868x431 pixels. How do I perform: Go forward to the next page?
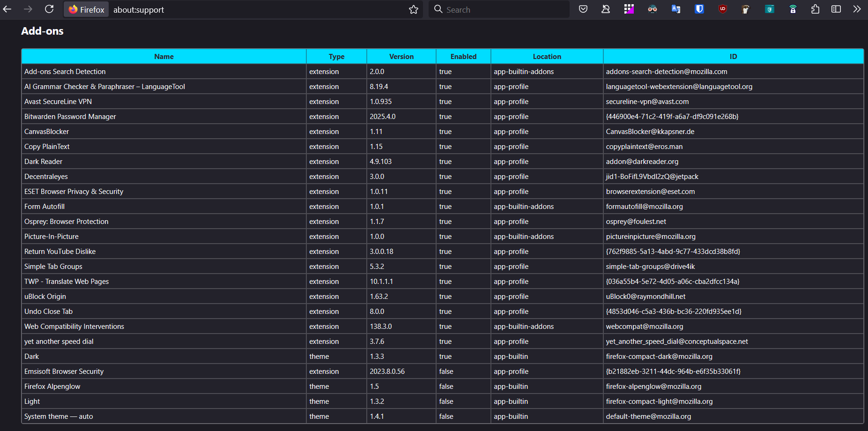click(x=28, y=9)
